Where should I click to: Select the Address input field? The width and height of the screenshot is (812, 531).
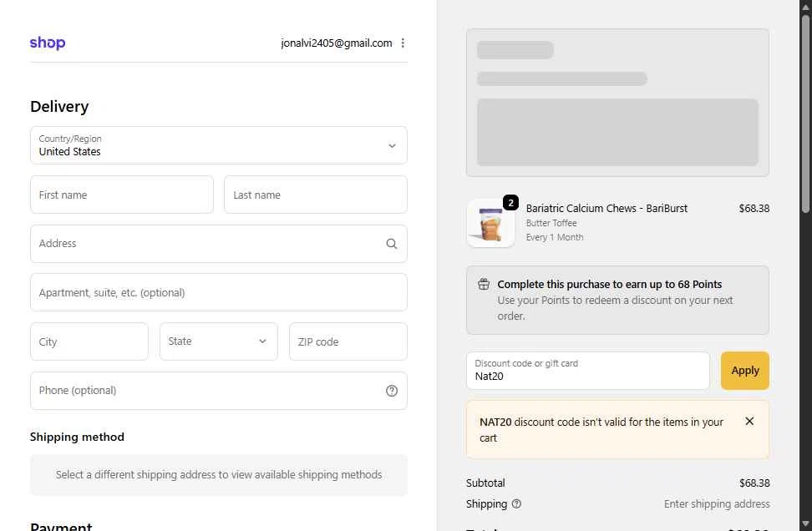pos(209,244)
